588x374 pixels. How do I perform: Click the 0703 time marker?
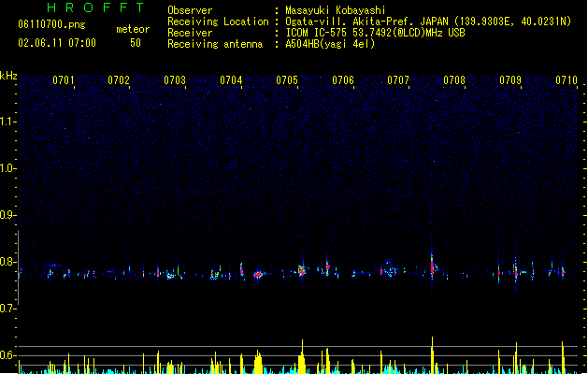(175, 80)
